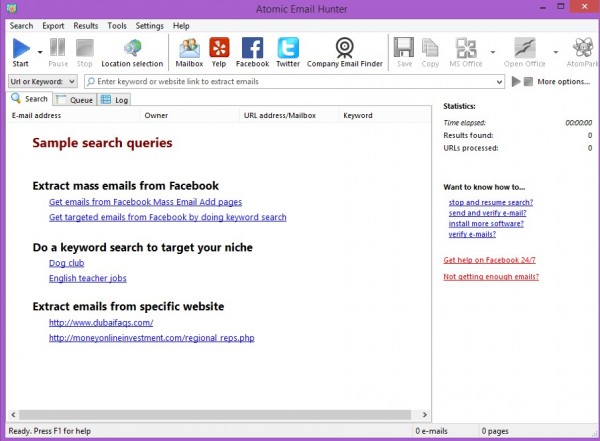This screenshot has height=441, width=600.
Task: Switch to the Queue tab
Action: (x=75, y=100)
